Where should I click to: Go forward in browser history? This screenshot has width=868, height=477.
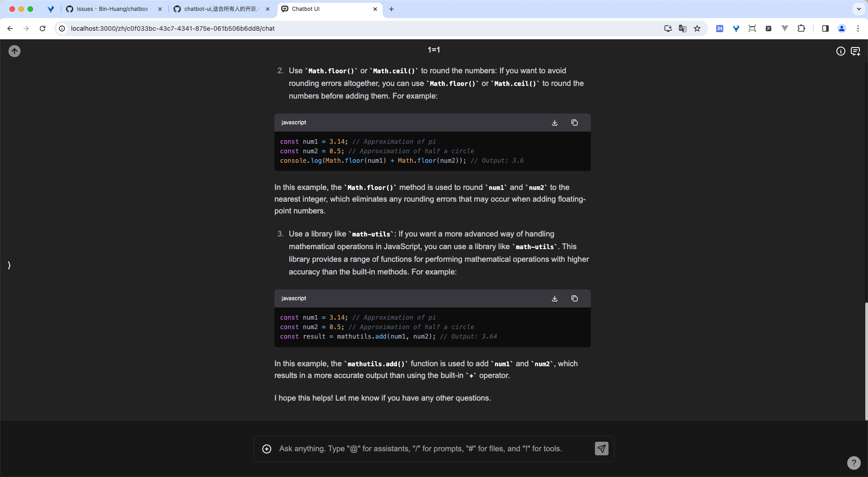click(26, 28)
